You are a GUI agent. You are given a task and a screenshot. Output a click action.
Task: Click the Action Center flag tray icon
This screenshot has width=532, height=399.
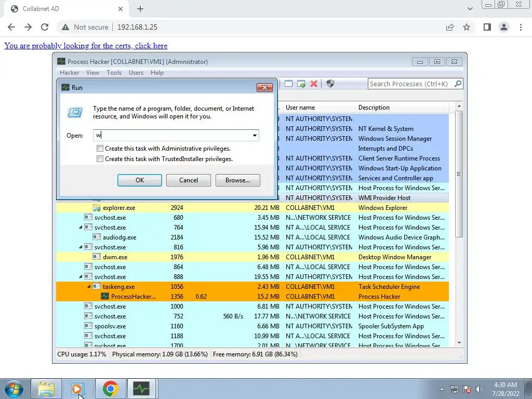467,389
